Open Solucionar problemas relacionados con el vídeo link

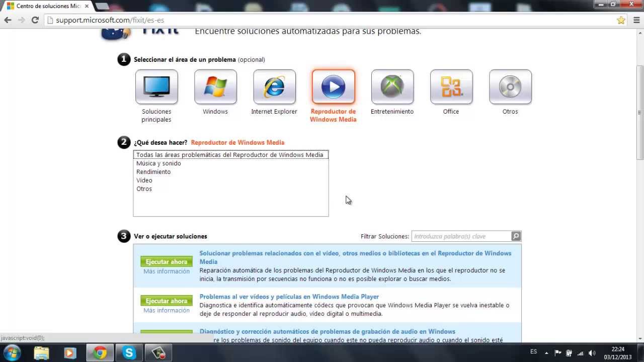click(x=355, y=257)
